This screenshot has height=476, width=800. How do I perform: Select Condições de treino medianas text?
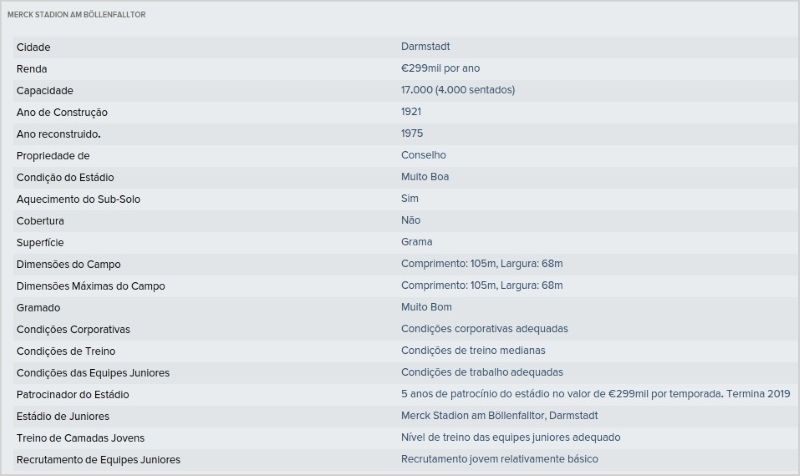pyautogui.click(x=473, y=350)
